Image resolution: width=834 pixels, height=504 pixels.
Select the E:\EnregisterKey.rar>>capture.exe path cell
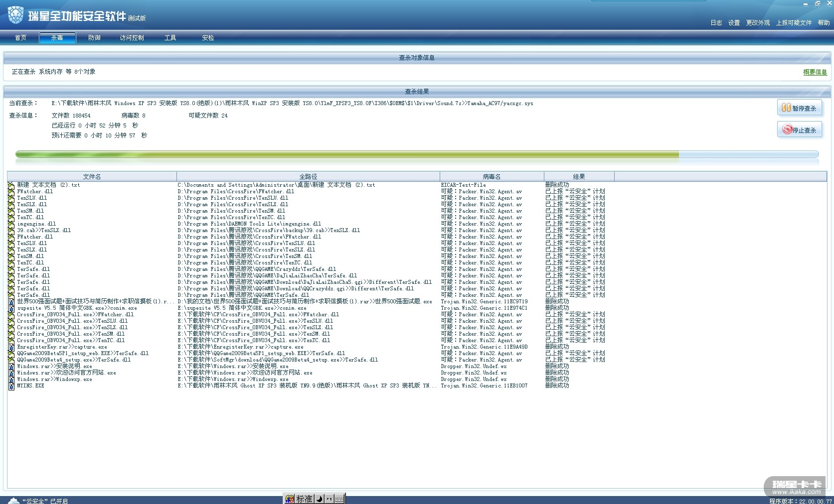click(x=240, y=347)
